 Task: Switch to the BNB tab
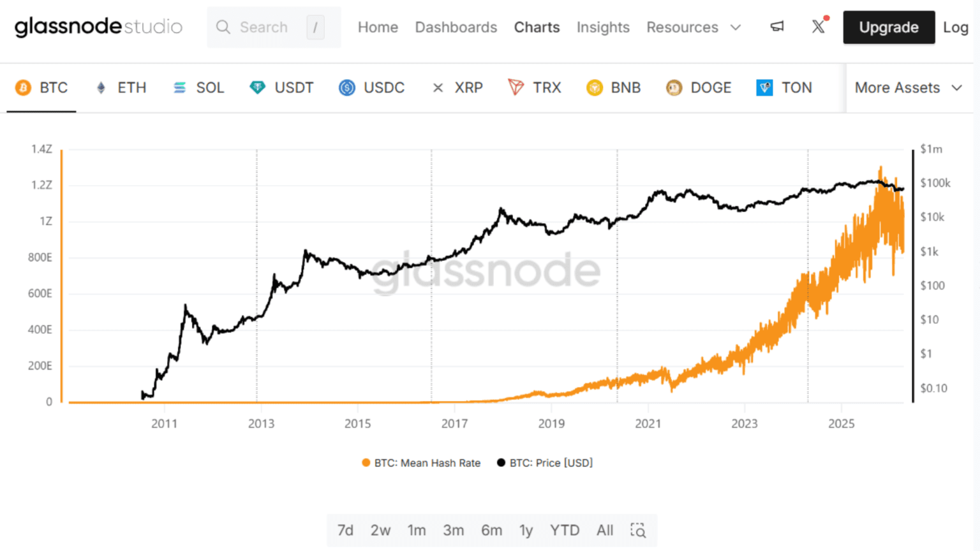point(613,87)
